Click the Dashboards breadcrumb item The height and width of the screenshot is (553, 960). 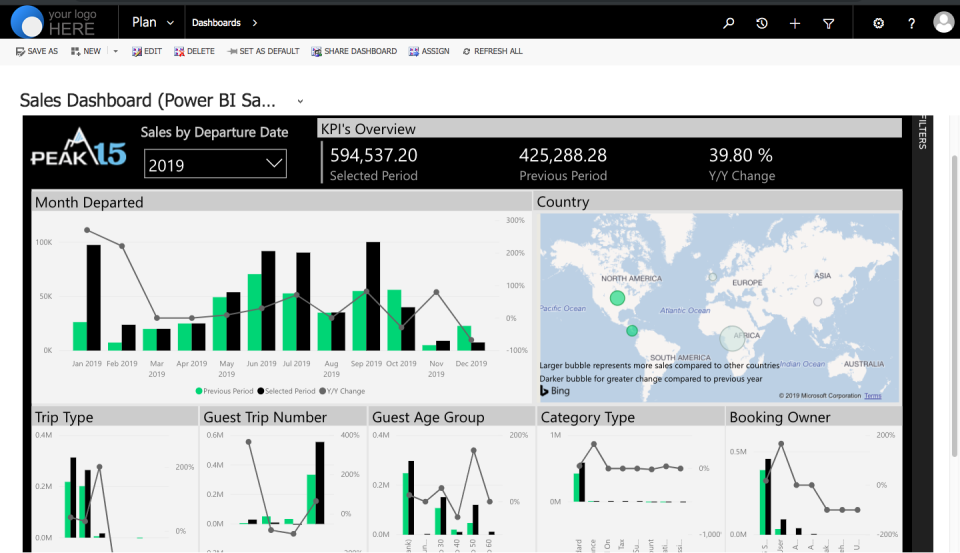216,23
